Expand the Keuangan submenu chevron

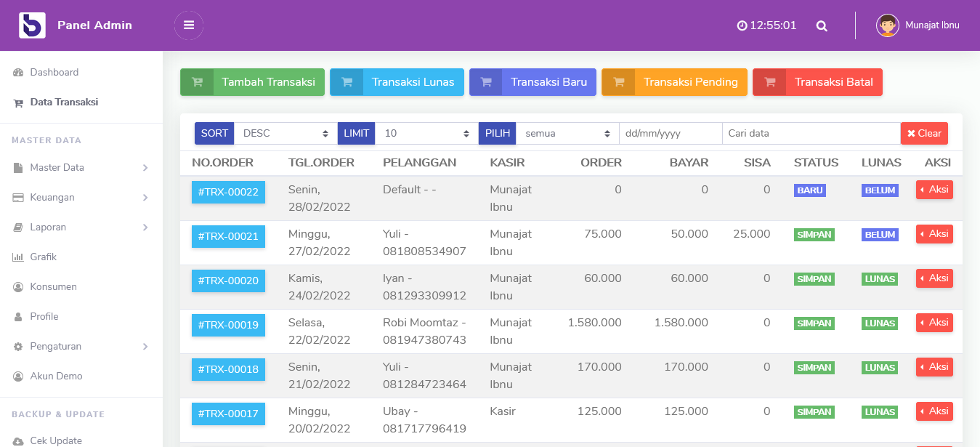pos(145,198)
